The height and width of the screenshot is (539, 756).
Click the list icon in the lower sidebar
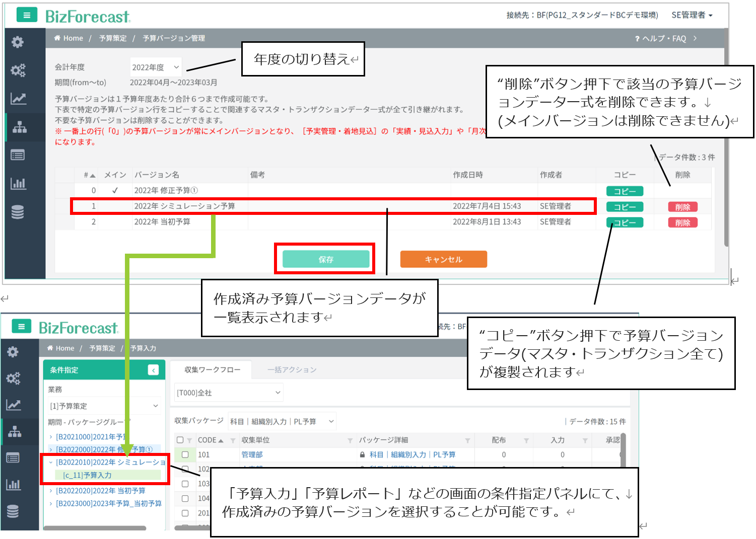click(13, 457)
